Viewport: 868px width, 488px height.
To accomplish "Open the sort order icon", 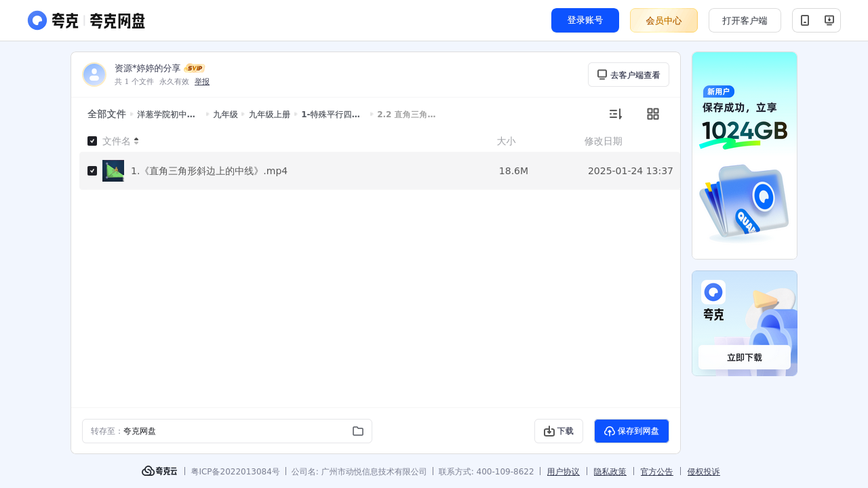I will click(615, 114).
